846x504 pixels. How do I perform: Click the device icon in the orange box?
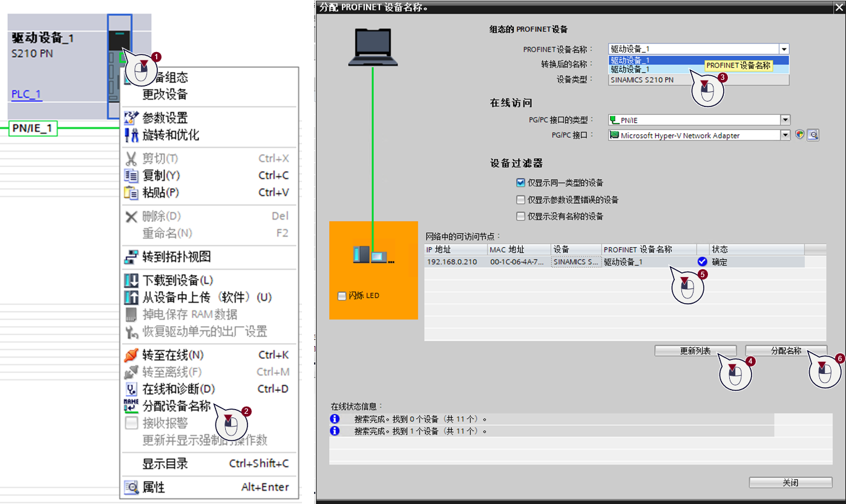tap(373, 256)
